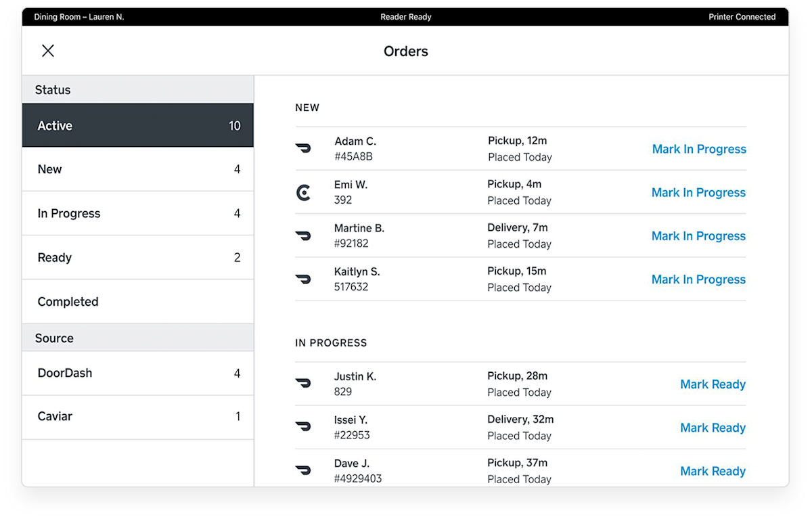The width and height of the screenshot is (812, 517).
Task: Open Issei Y. order name
Action: click(351, 420)
